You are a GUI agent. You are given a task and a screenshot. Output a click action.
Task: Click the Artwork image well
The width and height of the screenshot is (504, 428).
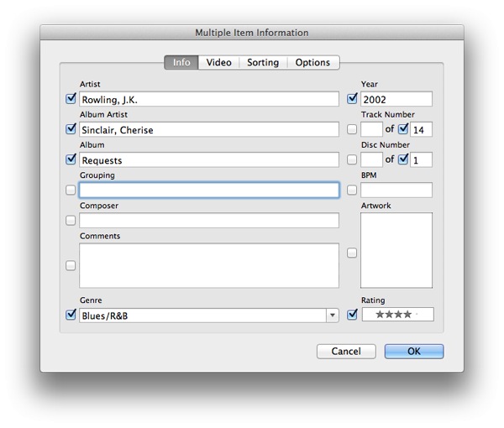click(x=396, y=250)
